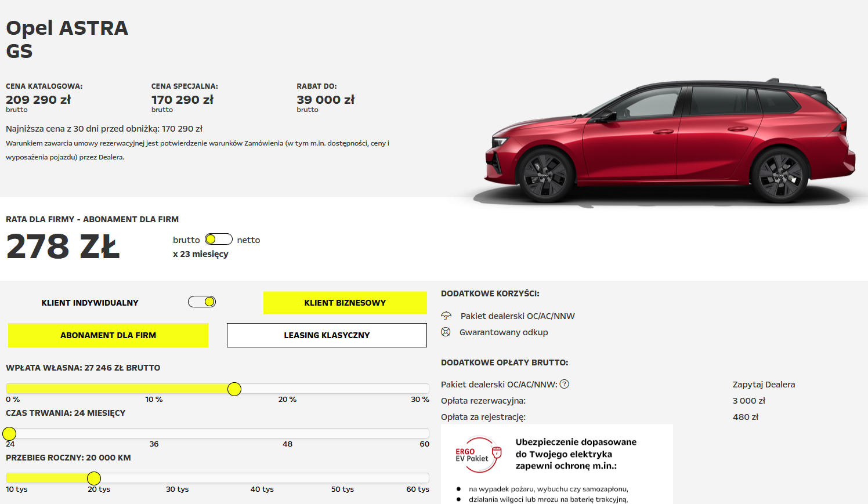
Task: Click the 170 290 zł special price
Action: click(x=182, y=100)
